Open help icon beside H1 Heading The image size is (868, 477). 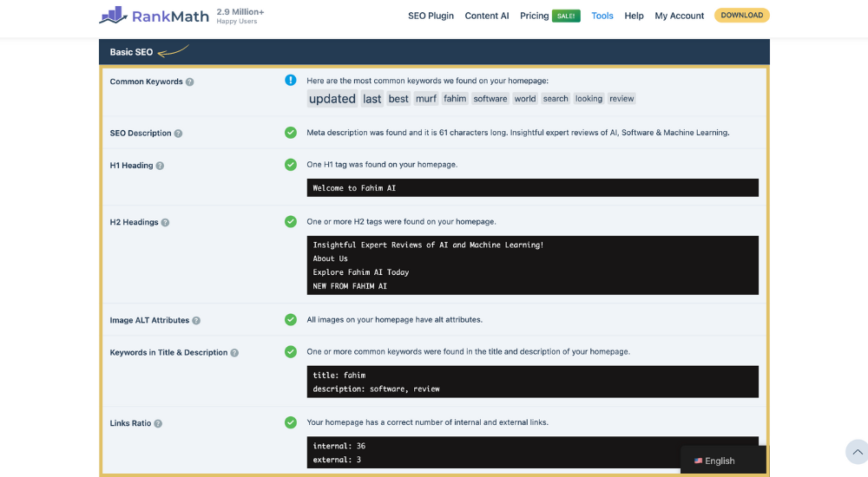pyautogui.click(x=160, y=166)
